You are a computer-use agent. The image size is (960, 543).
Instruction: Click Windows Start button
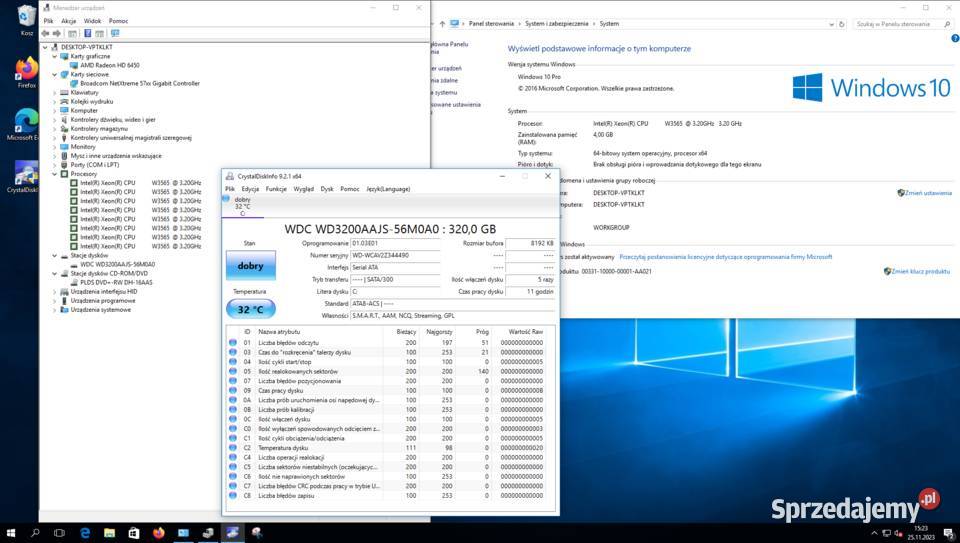pos(10,533)
